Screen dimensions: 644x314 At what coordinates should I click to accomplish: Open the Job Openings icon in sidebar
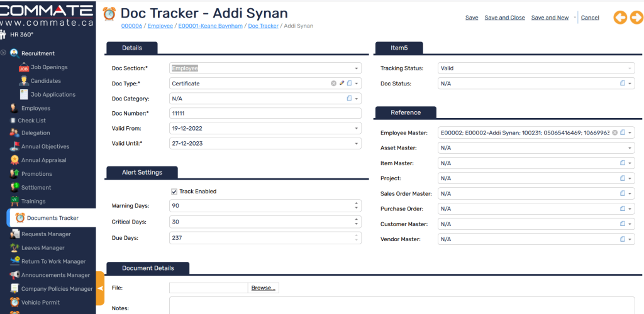(x=24, y=67)
